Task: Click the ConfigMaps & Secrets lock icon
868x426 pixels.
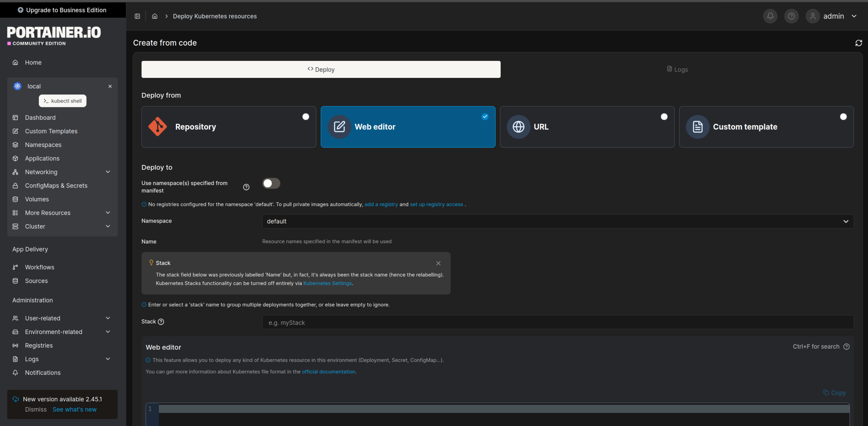Action: (x=15, y=186)
